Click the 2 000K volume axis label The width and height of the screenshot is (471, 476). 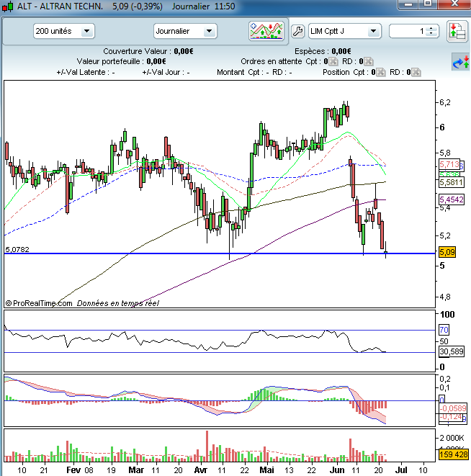[x=452, y=438]
